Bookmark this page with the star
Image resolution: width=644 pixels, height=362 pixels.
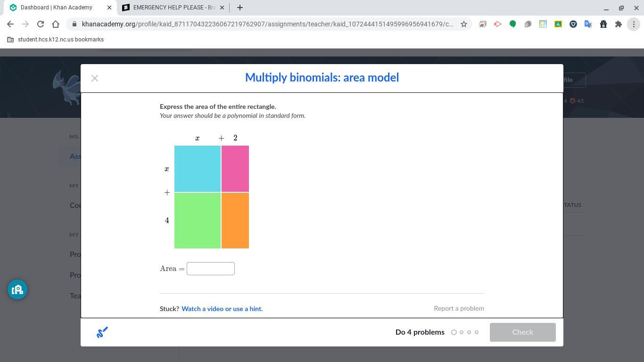click(x=464, y=24)
